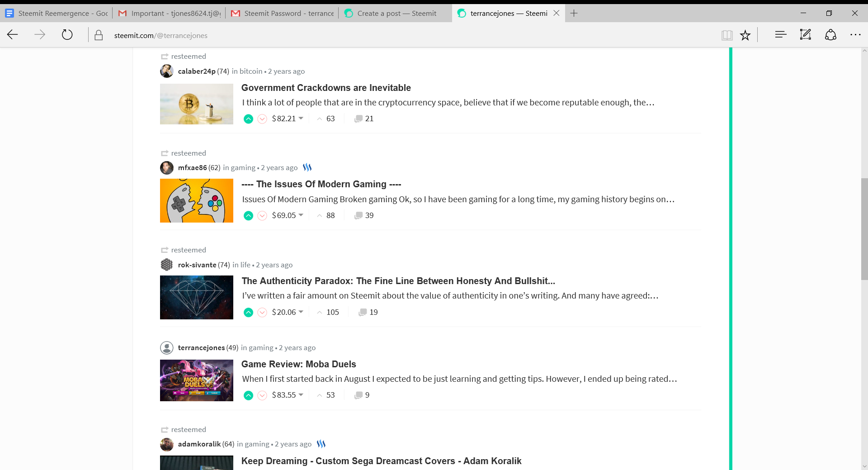Open Government Crackdowns are Inevitable post

(326, 88)
